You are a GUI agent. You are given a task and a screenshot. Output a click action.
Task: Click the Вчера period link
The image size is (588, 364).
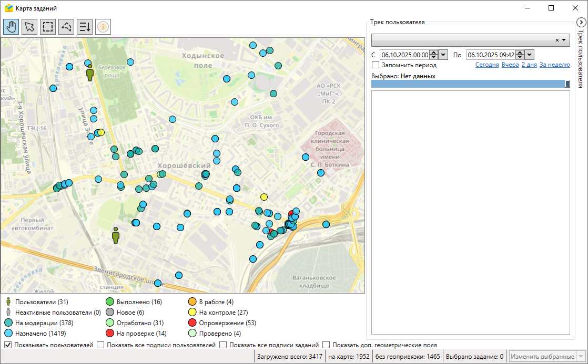click(510, 65)
